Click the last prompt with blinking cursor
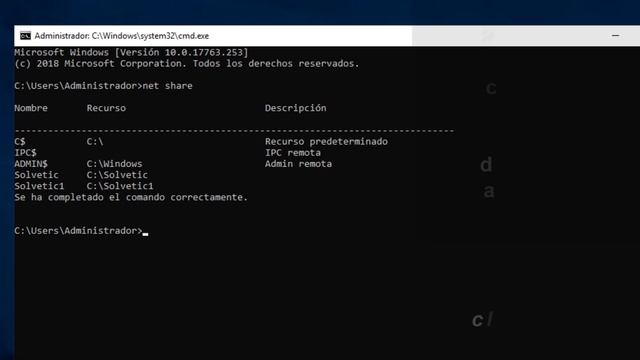 coord(81,231)
